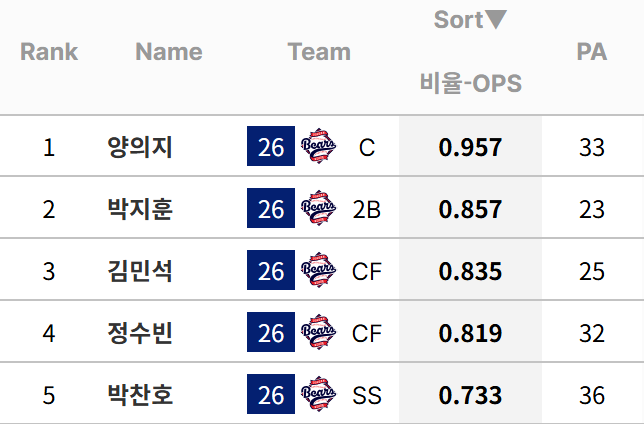The image size is (644, 424).
Task: Select the Rank column header
Action: pos(49,52)
